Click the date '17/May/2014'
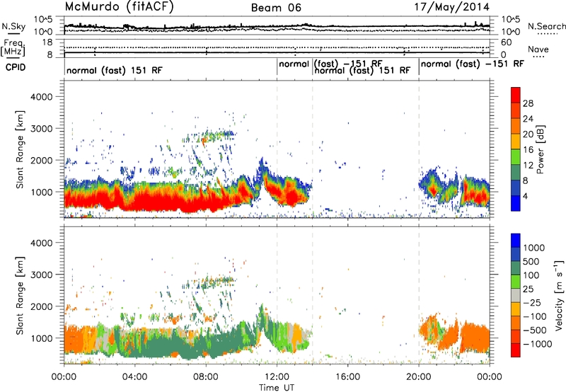Viewport: 566px width, 392px height. (451, 7)
